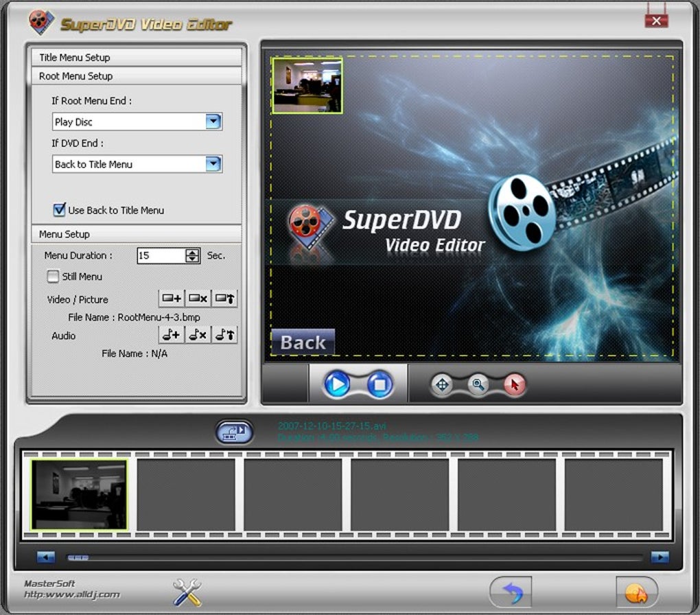Click the remove audio icon

(x=198, y=334)
